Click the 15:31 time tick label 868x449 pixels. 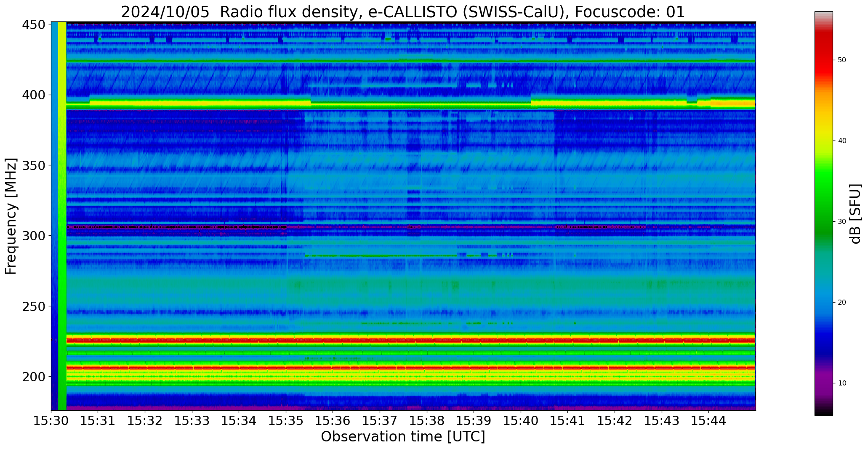point(98,420)
